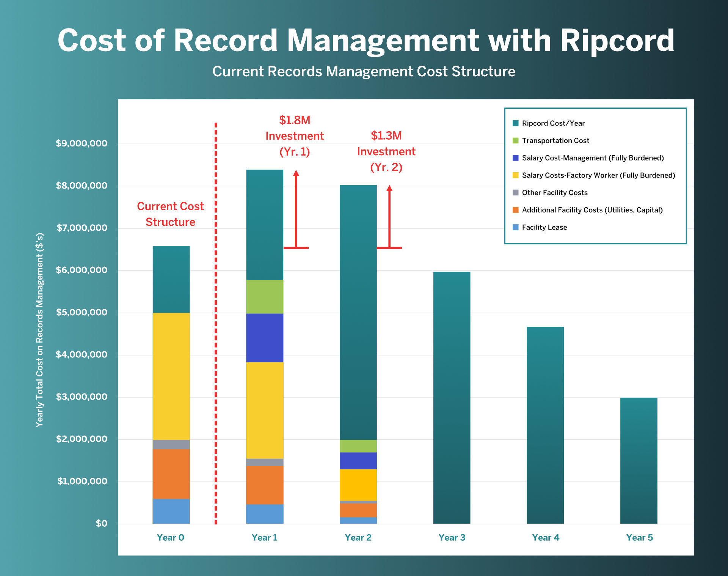Toggle the Ripcord Cost/Year legend entry
This screenshot has width=728, height=576.
553,123
